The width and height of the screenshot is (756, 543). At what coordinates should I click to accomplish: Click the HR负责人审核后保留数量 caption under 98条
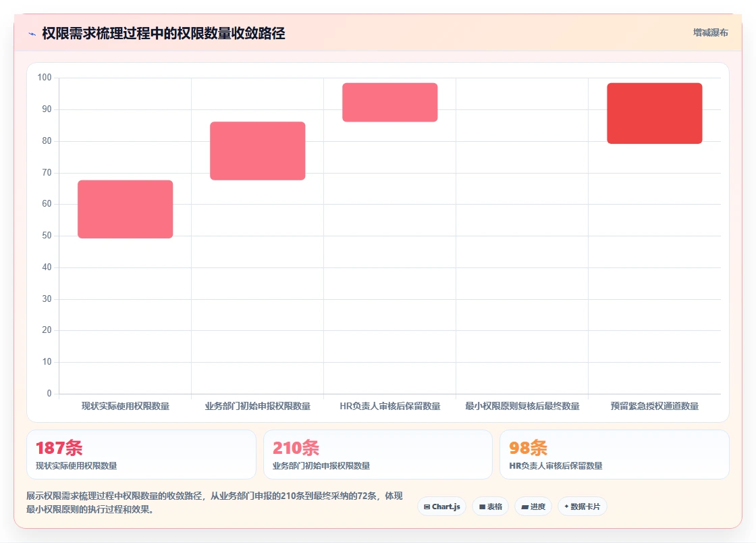(x=556, y=466)
